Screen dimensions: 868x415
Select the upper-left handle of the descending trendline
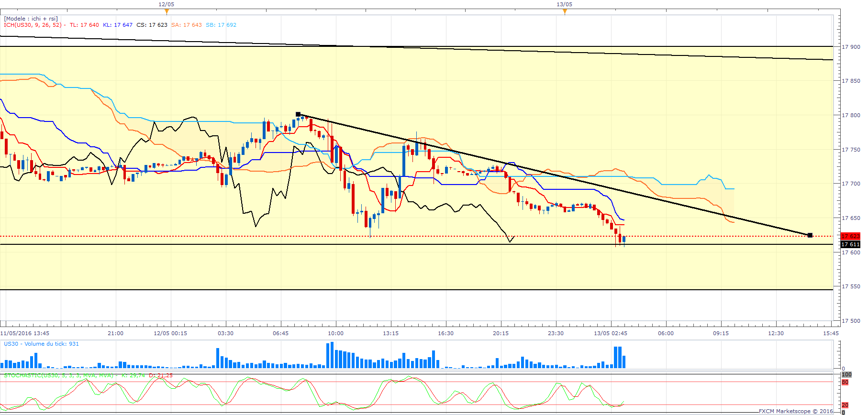(298, 114)
